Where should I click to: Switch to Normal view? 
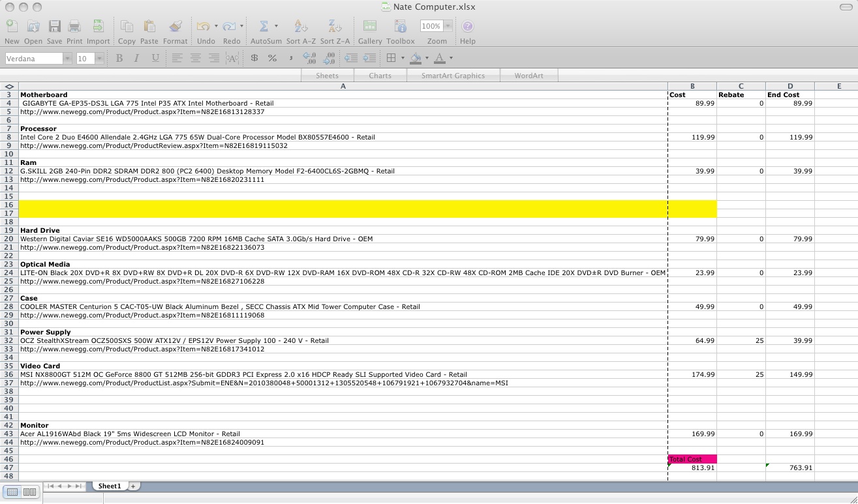click(x=12, y=492)
